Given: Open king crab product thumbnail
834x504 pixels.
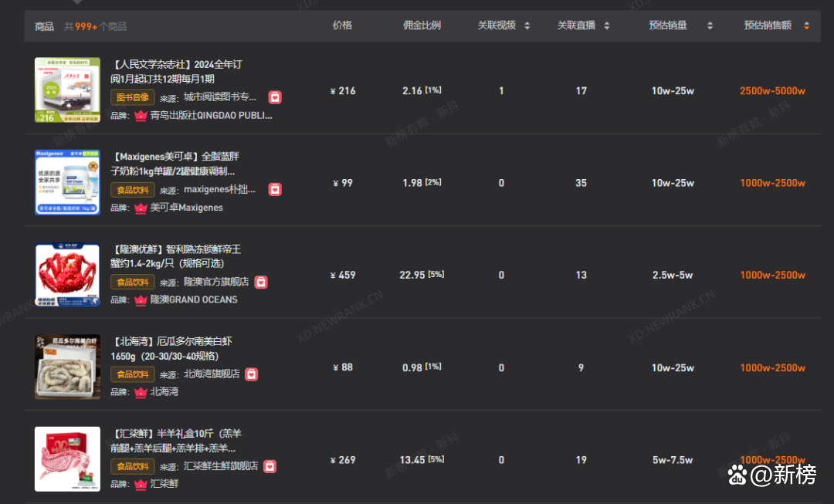Looking at the screenshot, I should [x=67, y=275].
